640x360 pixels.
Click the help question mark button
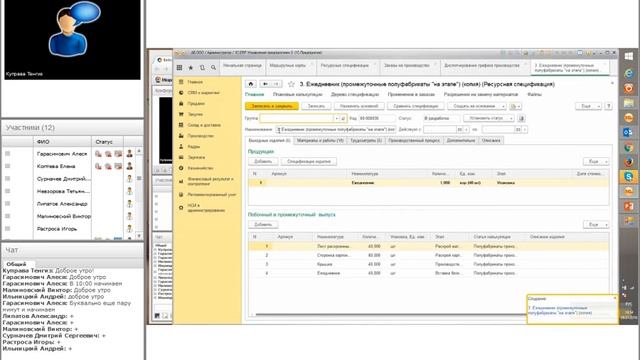pyautogui.click(x=608, y=106)
